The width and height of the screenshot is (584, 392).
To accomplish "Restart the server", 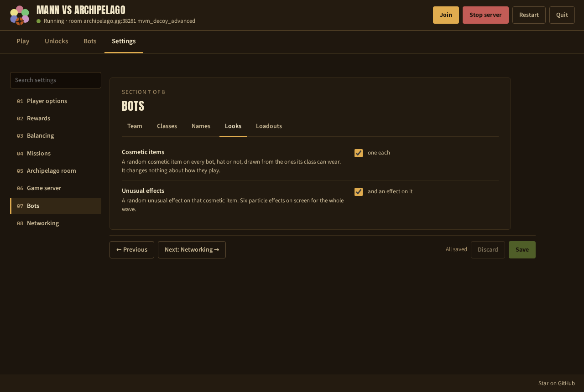I will tap(529, 15).
